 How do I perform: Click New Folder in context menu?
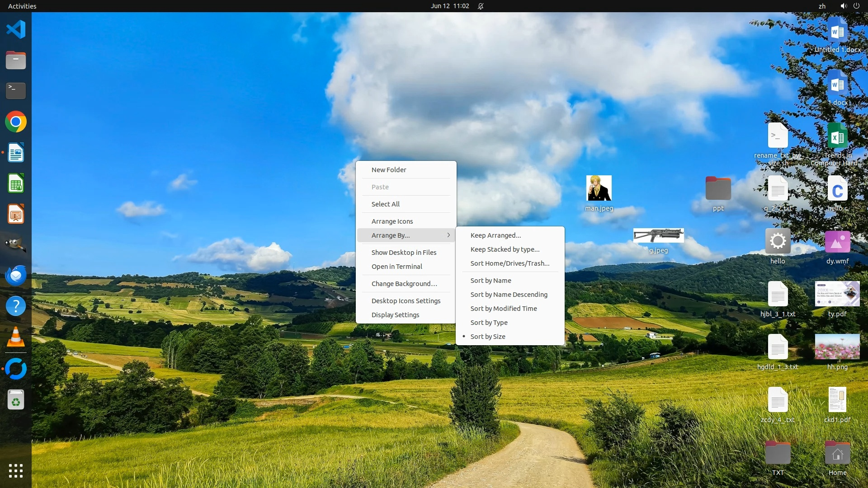[x=389, y=170]
